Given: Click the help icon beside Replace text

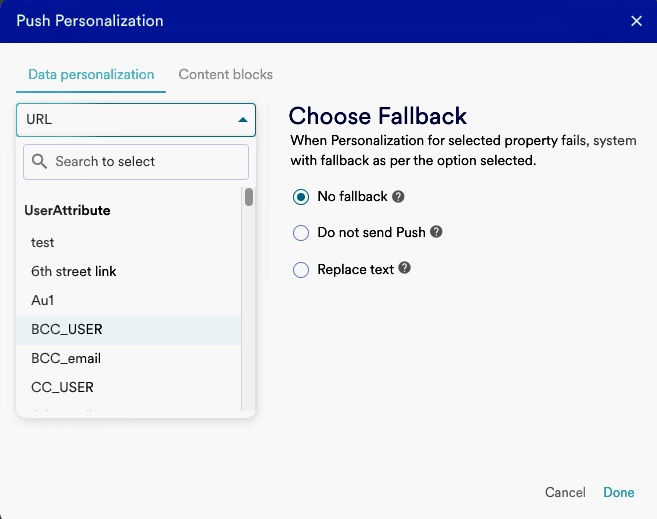Looking at the screenshot, I should (405, 269).
